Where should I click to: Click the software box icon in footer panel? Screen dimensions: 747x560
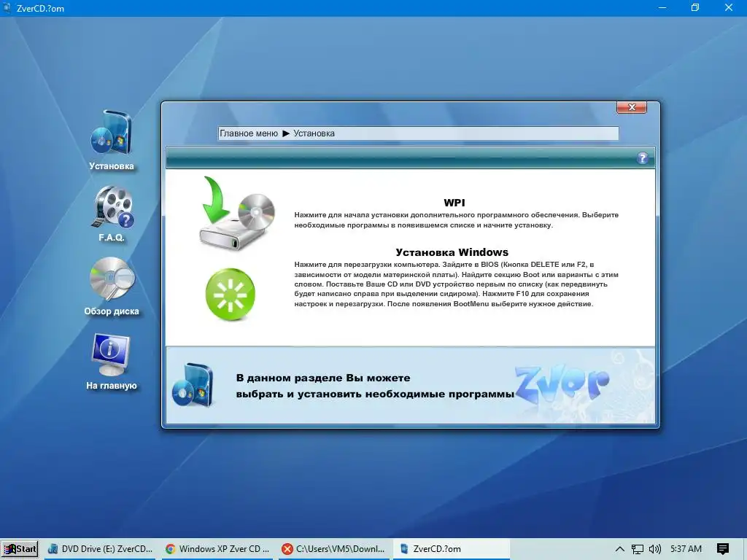193,385
